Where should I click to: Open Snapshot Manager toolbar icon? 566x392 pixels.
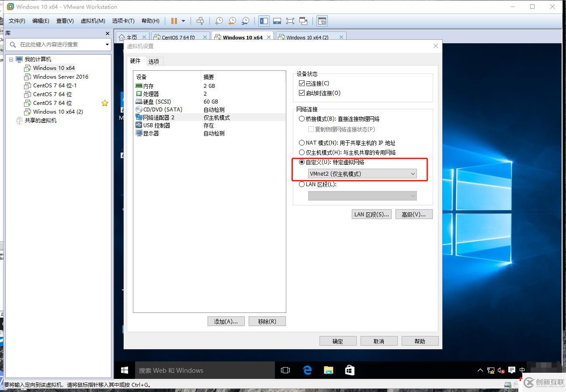(x=246, y=21)
